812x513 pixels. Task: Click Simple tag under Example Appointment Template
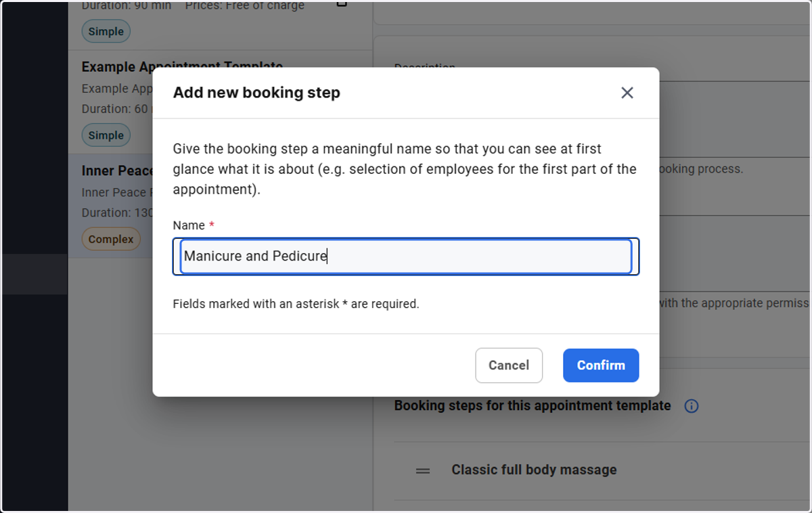(x=106, y=135)
